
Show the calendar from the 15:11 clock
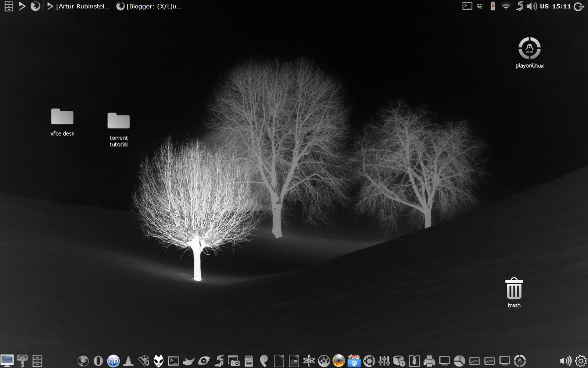click(x=562, y=6)
